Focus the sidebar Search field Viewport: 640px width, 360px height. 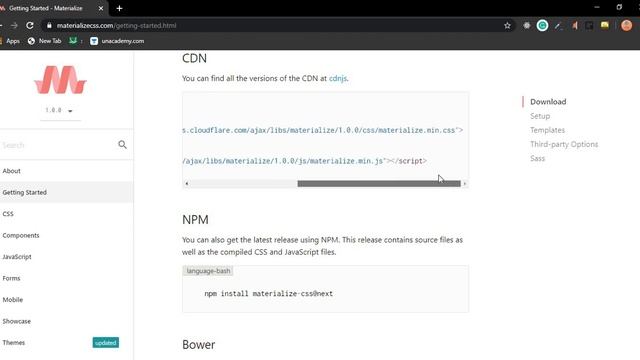(57, 145)
